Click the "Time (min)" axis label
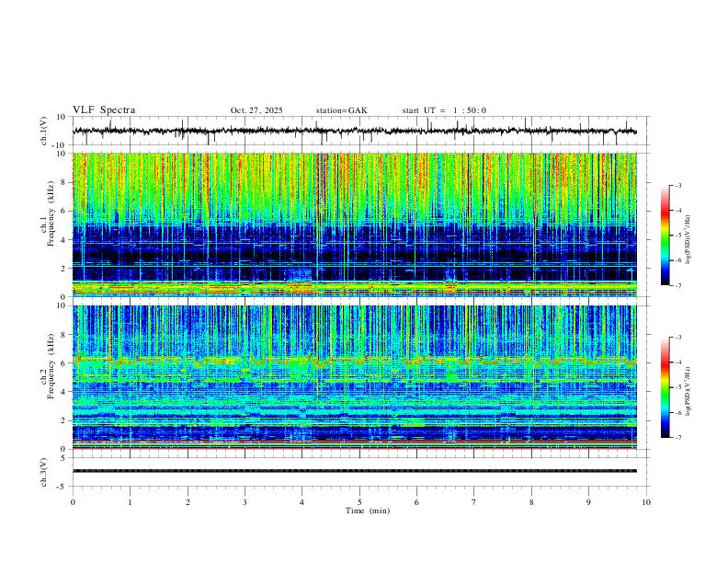The width and height of the screenshot is (728, 563). click(x=368, y=511)
